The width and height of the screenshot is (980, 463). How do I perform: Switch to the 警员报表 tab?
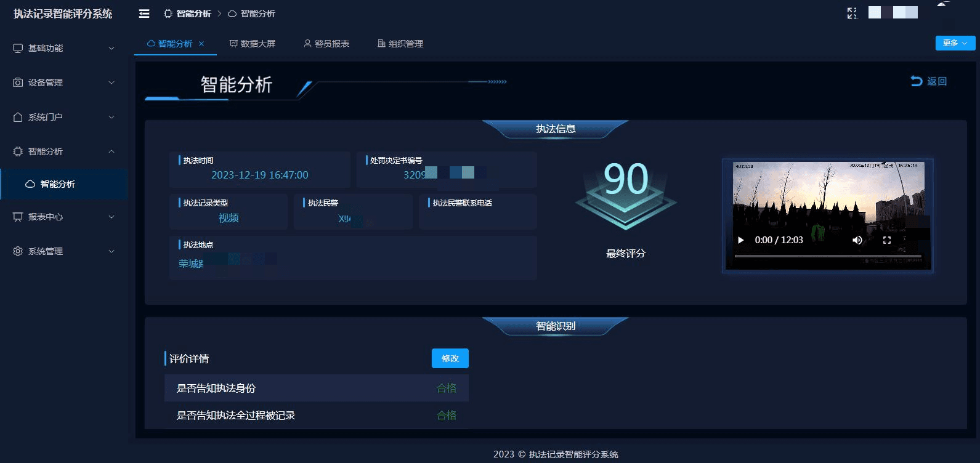(x=326, y=44)
